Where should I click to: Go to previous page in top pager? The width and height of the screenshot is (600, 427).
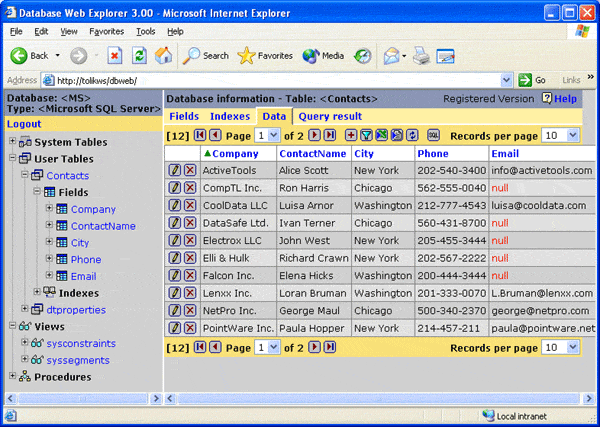pos(215,135)
